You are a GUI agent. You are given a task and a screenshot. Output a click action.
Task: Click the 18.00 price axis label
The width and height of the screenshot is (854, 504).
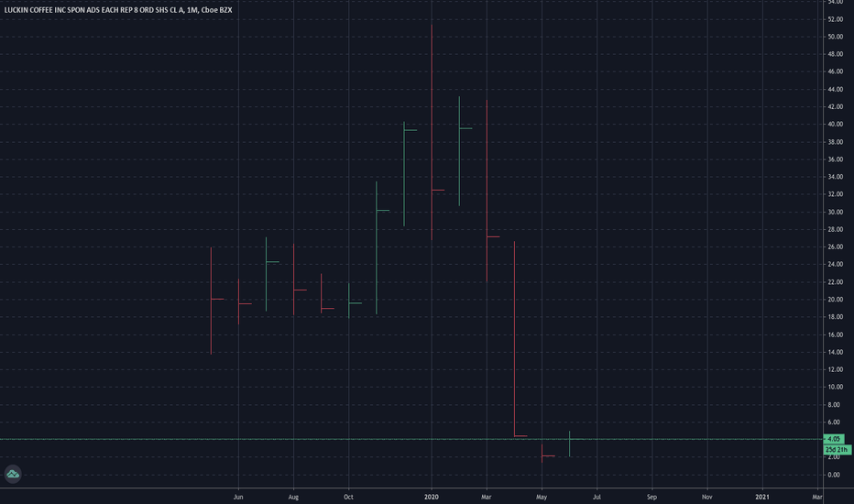click(835, 316)
